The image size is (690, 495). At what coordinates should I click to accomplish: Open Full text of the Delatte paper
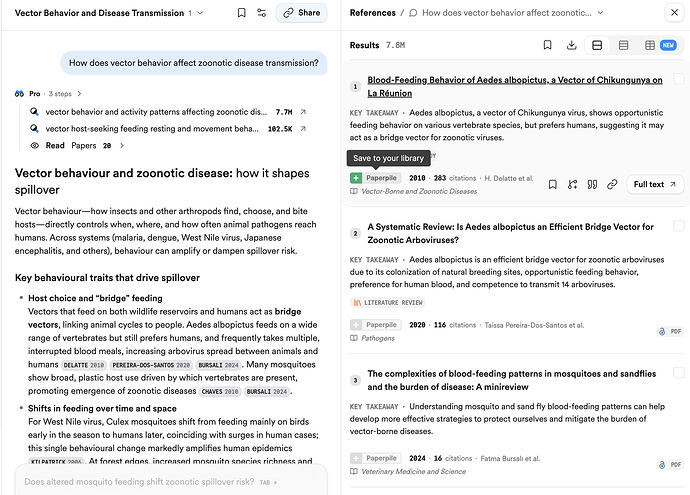pos(654,184)
